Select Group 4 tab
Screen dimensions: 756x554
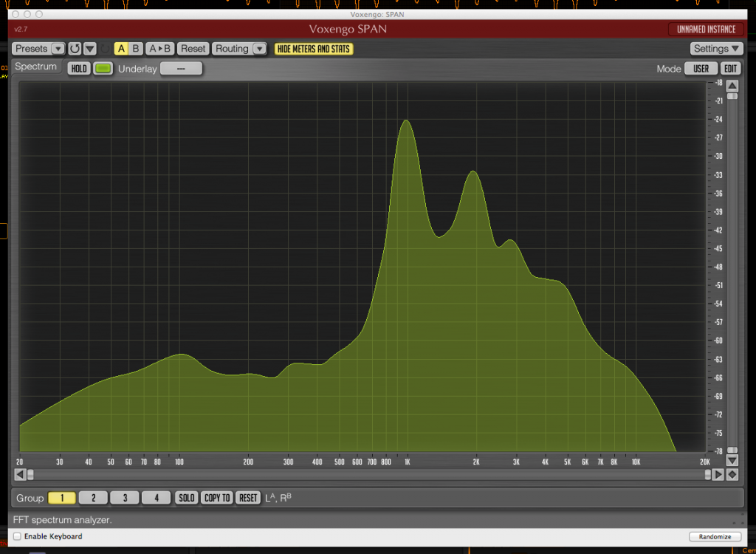point(156,498)
